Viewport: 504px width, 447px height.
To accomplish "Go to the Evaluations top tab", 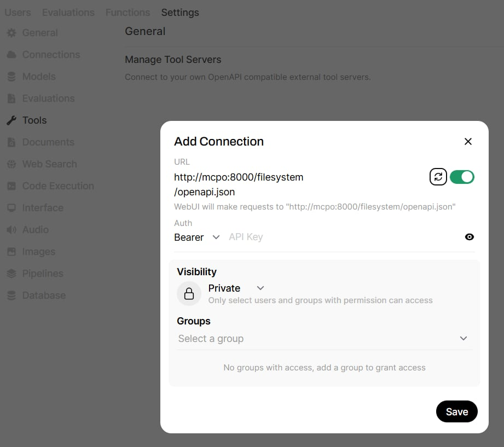I will pos(68,12).
